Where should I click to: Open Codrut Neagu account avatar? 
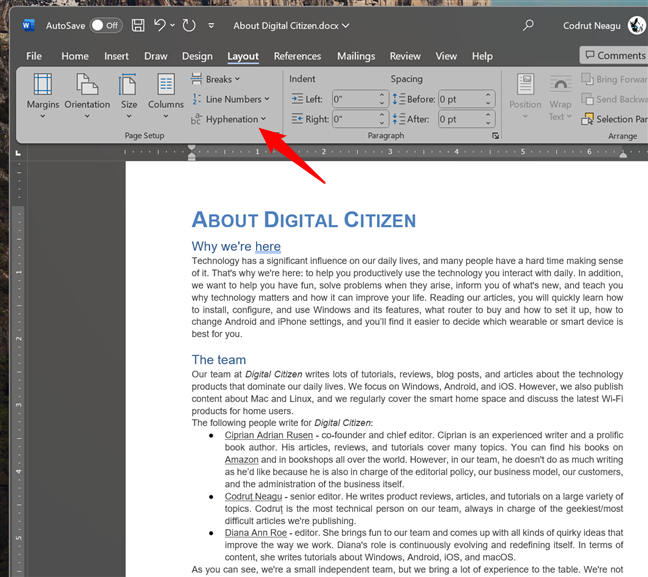pos(636,26)
